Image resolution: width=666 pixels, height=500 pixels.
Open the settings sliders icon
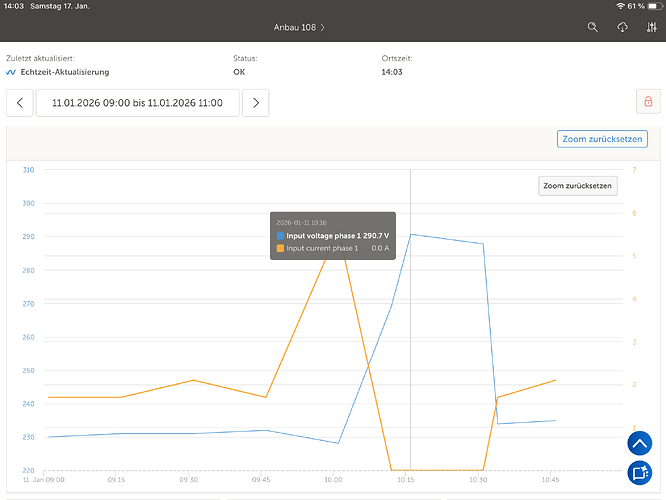pos(650,27)
